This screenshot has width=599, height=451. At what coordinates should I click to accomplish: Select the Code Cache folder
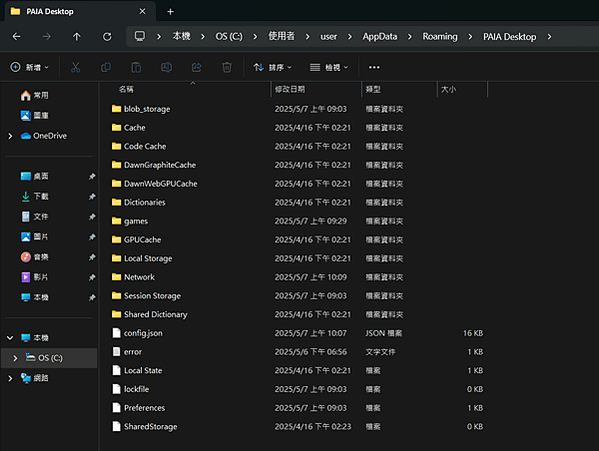(139, 147)
